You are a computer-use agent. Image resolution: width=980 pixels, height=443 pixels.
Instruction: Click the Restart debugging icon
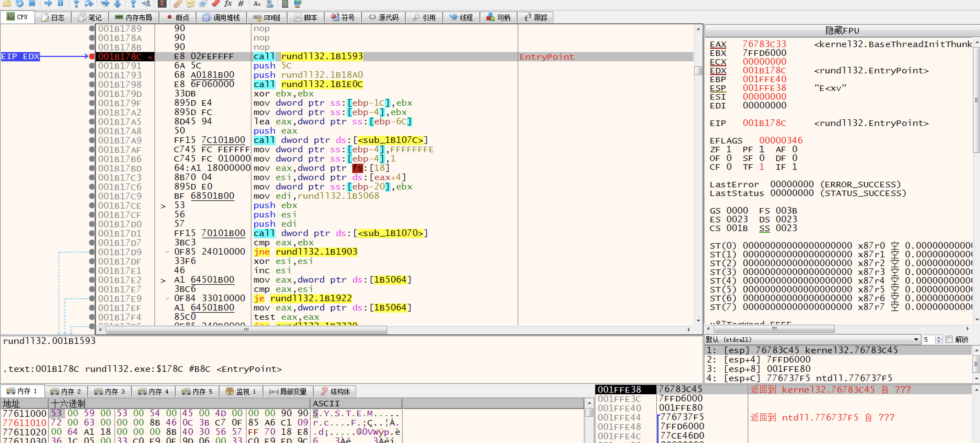(19, 3)
